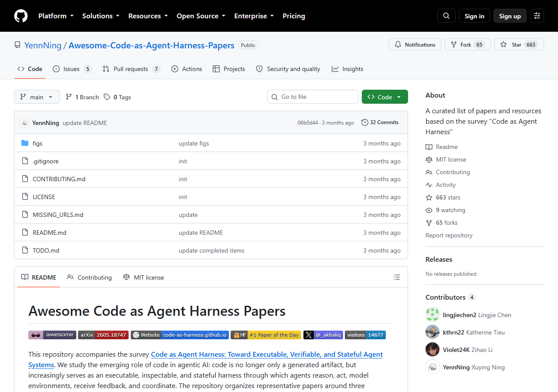Open the 'update figs' commit message
The height and width of the screenshot is (392, 558).
pyautogui.click(x=194, y=143)
